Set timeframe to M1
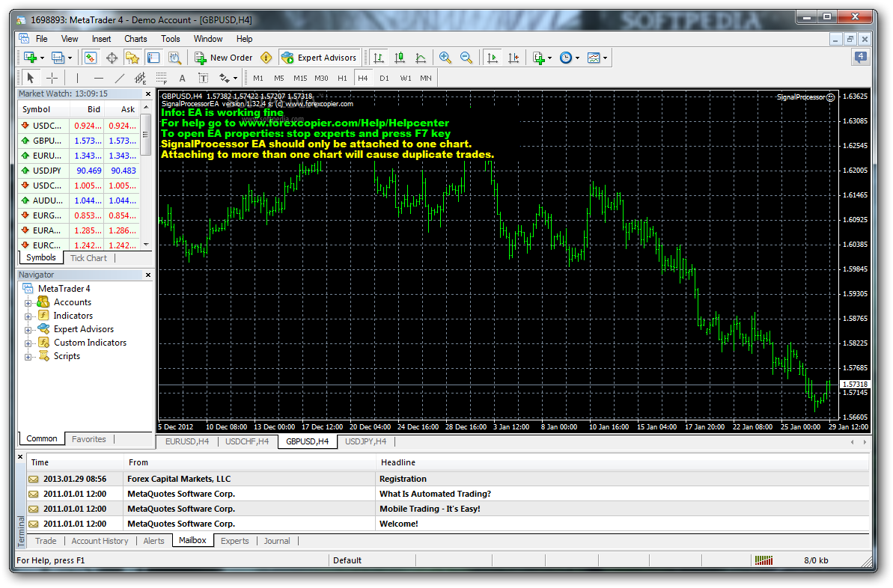The image size is (893, 588). (258, 78)
